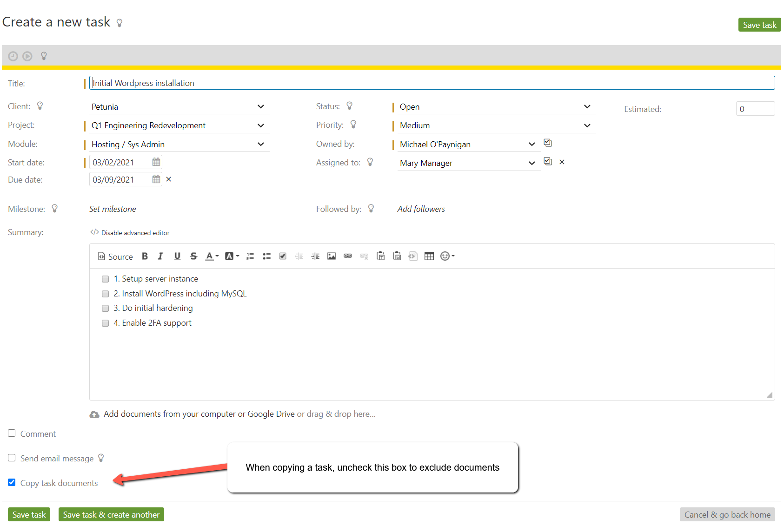Apply bold formatting in the summary editor
The image size is (784, 532).
[145, 256]
